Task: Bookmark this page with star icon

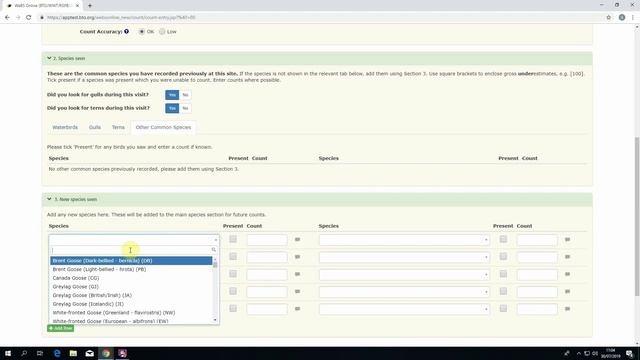Action: pyautogui.click(x=609, y=18)
